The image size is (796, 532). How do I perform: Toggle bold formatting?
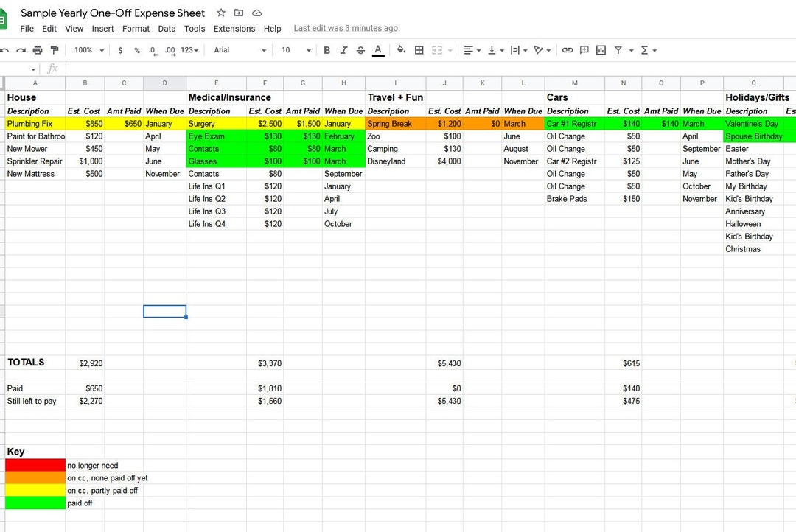pos(327,50)
